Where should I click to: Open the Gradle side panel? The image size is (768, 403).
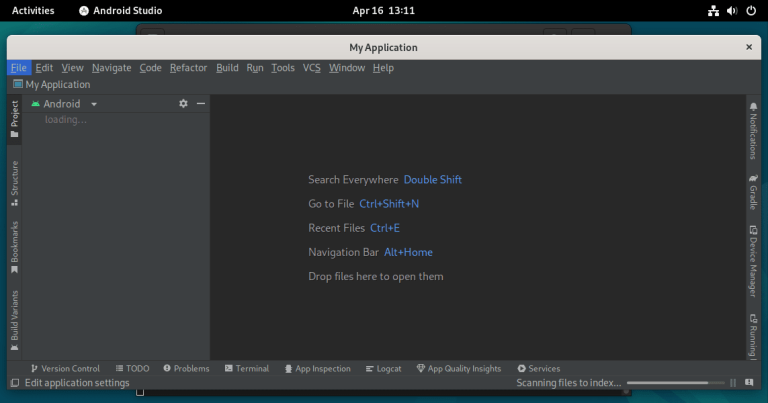point(753,191)
